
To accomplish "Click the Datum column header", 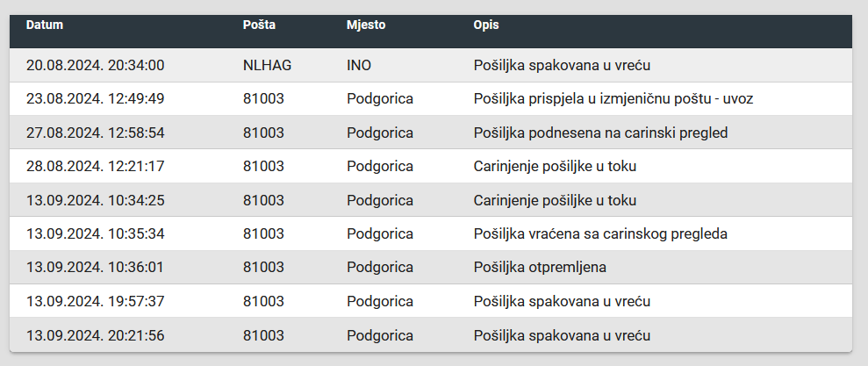I will tap(44, 25).
